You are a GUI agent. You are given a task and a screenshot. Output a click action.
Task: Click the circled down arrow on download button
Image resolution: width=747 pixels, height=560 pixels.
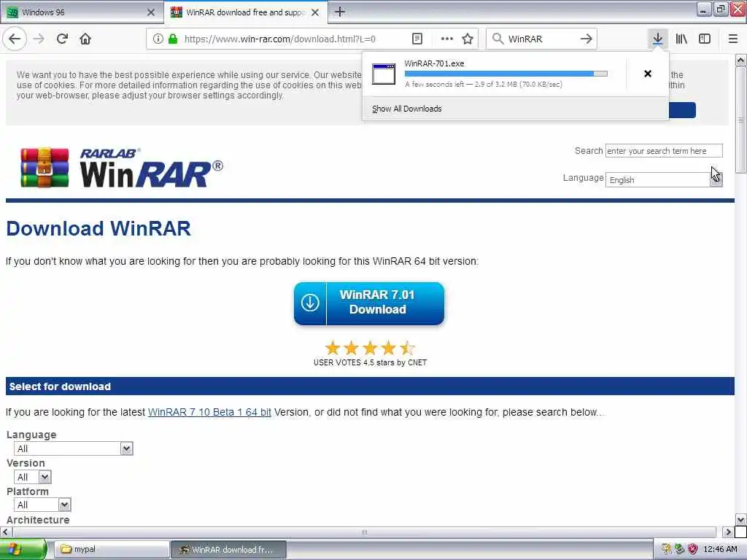(310, 303)
